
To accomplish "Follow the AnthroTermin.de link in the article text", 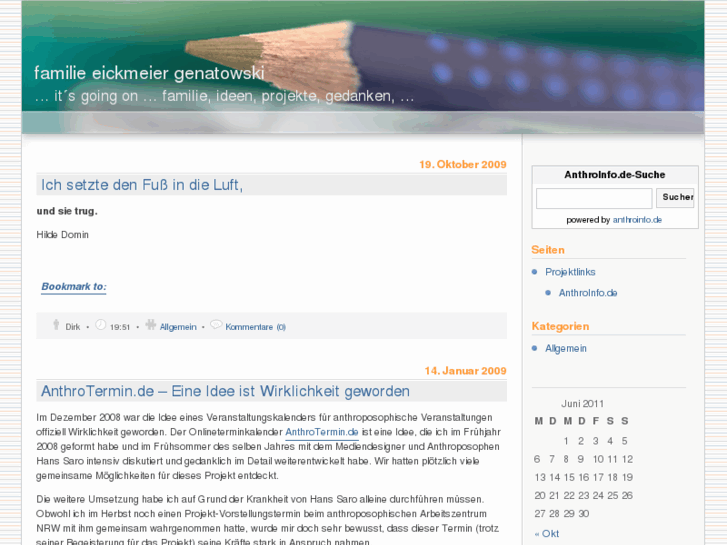I will point(322,432).
